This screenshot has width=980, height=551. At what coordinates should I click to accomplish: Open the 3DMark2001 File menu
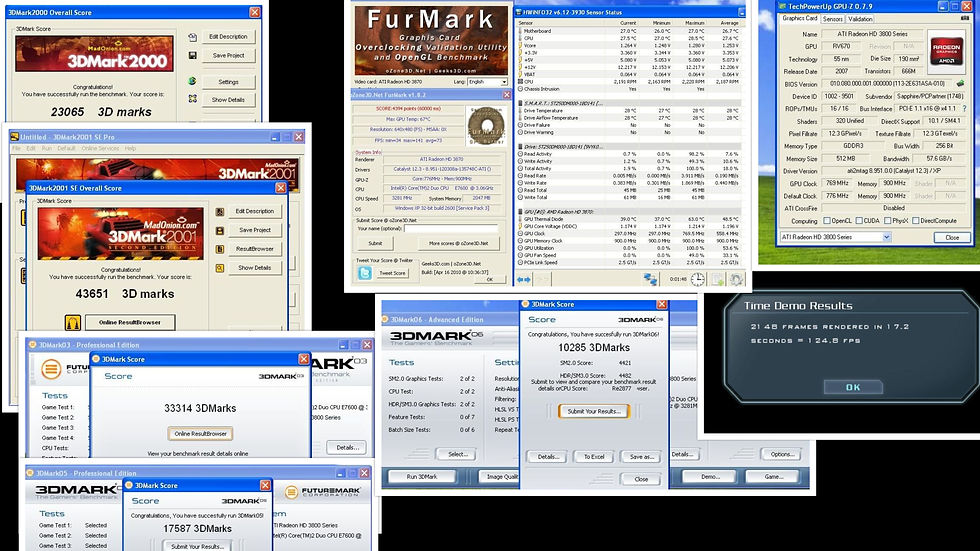16,149
